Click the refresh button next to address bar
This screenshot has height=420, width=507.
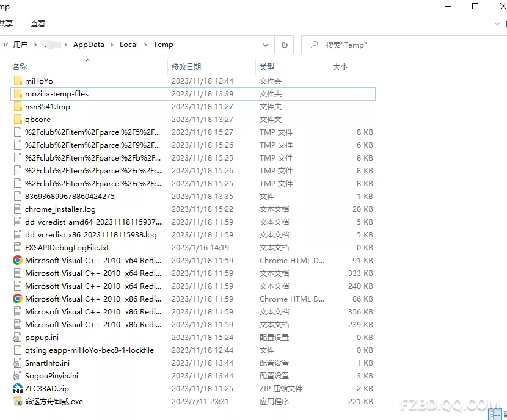pos(284,45)
